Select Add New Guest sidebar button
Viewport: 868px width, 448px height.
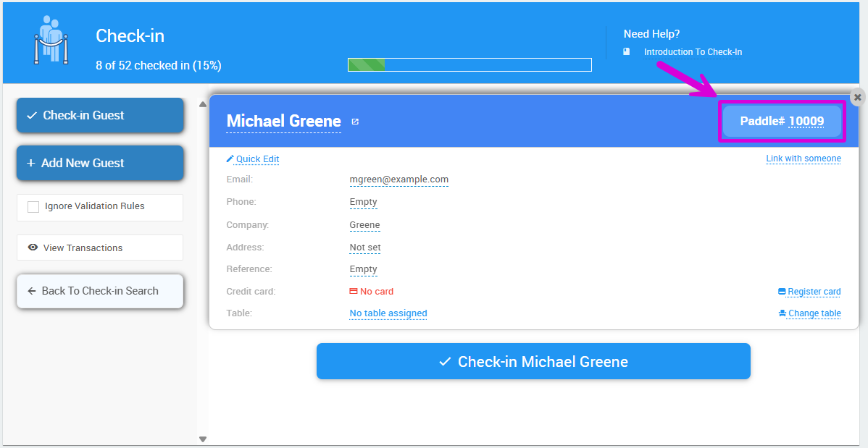point(100,164)
